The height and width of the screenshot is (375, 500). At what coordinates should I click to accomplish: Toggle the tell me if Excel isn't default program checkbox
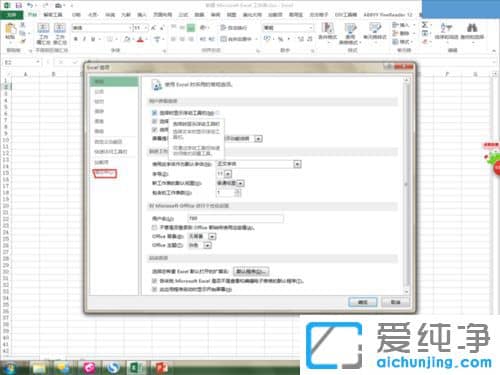[x=154, y=281]
